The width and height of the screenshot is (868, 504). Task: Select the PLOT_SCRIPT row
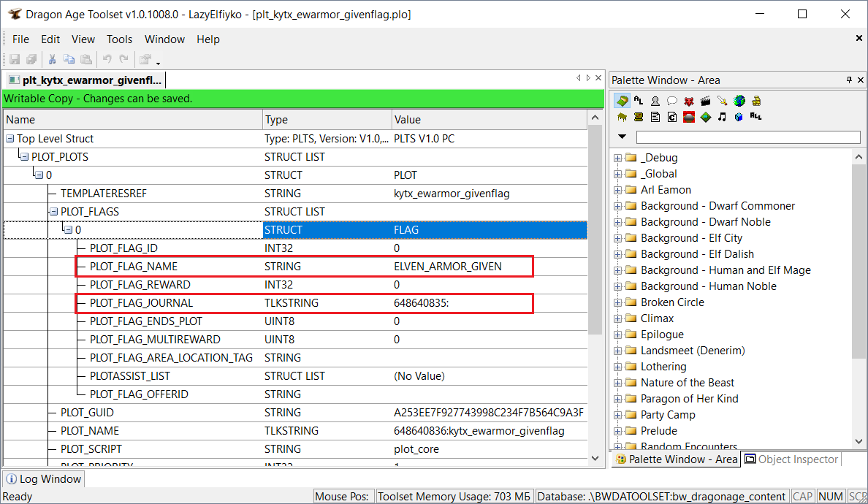coord(296,449)
